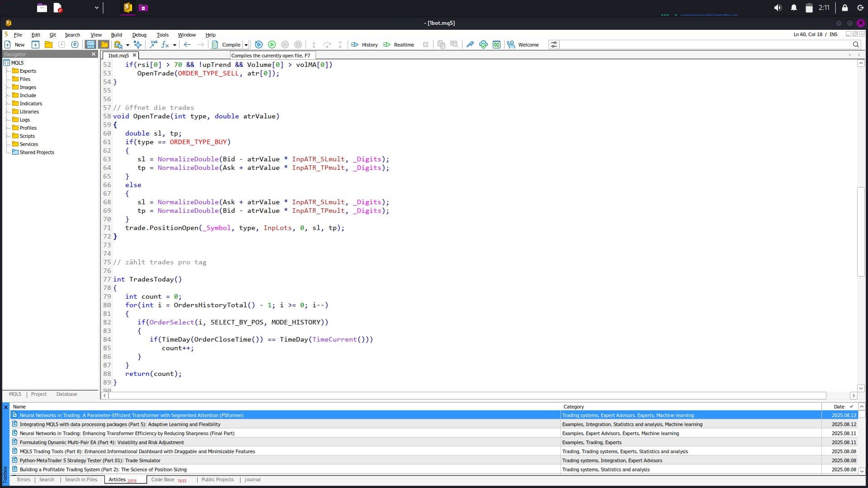This screenshot has height=488, width=868.
Task: Open the Debug menu
Action: (x=139, y=35)
